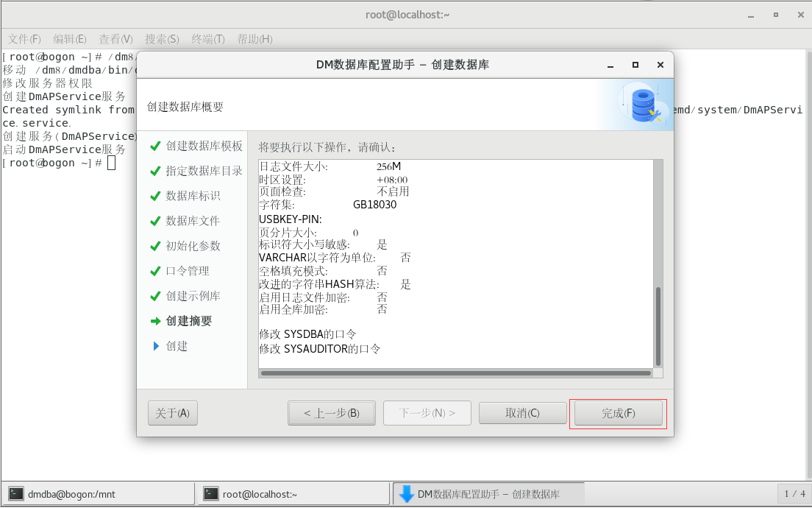
Task: Open the 文件(F) terminal menu
Action: (24, 39)
